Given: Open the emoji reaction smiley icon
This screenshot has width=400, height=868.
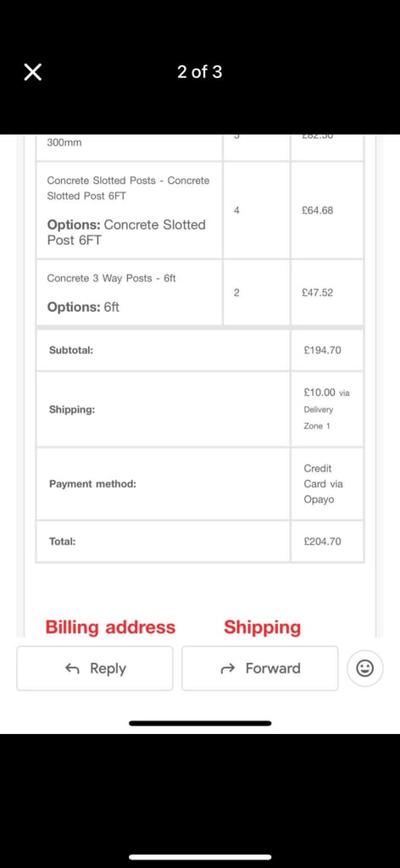Looking at the screenshot, I should tap(364, 668).
